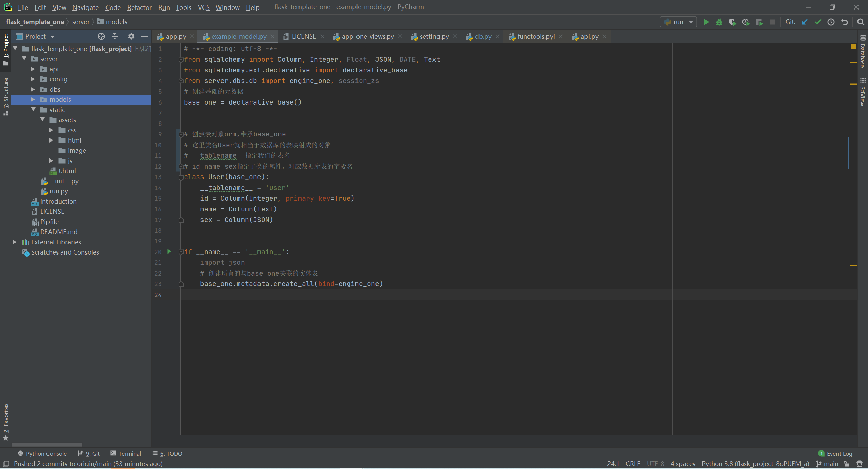
Task: Click the Project panel horizontal scrollbar
Action: point(47,444)
